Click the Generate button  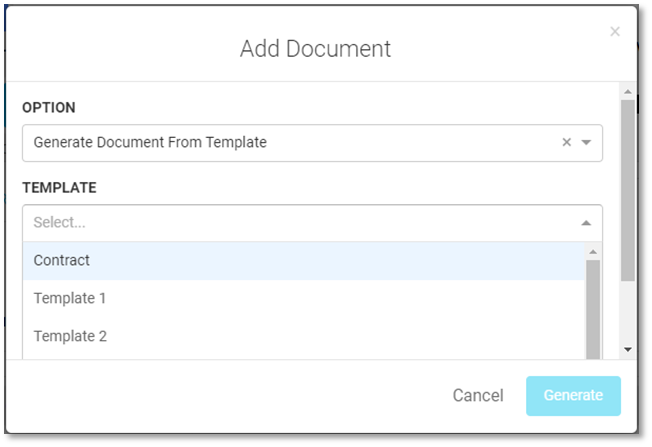[x=573, y=395]
